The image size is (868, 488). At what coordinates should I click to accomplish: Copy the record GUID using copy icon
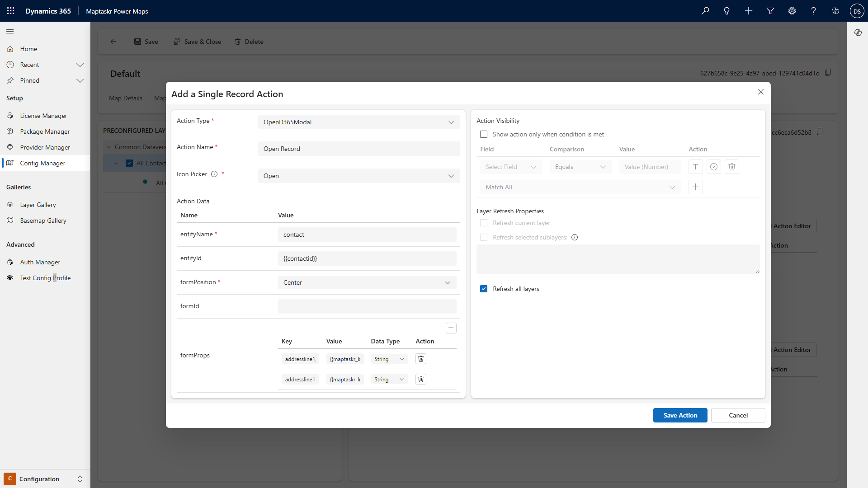(x=828, y=72)
